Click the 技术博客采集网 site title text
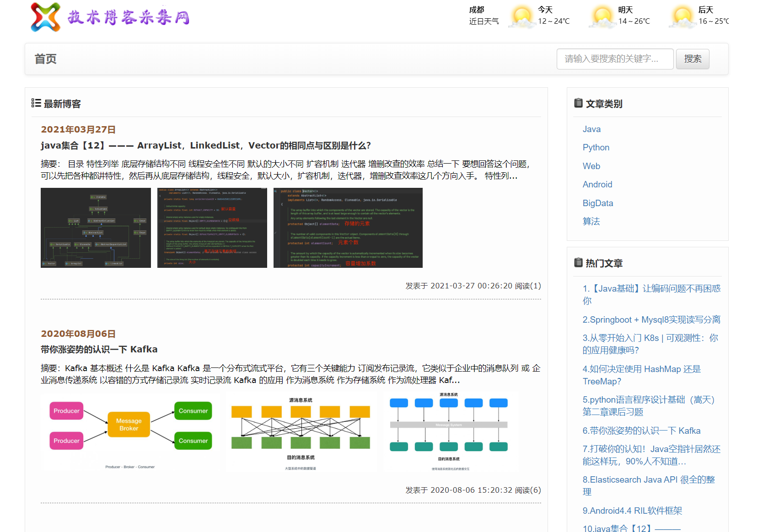This screenshot has height=532, width=763. click(x=129, y=17)
